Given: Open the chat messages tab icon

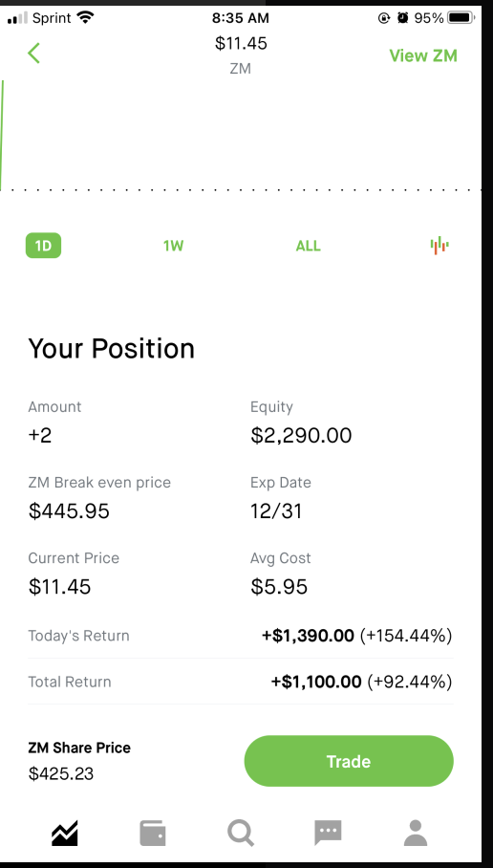Looking at the screenshot, I should [328, 834].
